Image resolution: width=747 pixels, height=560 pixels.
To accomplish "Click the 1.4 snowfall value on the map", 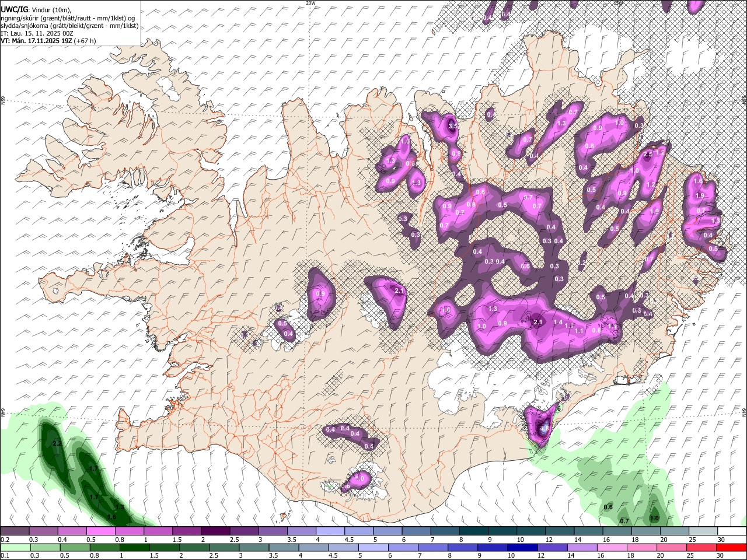I will [558, 323].
